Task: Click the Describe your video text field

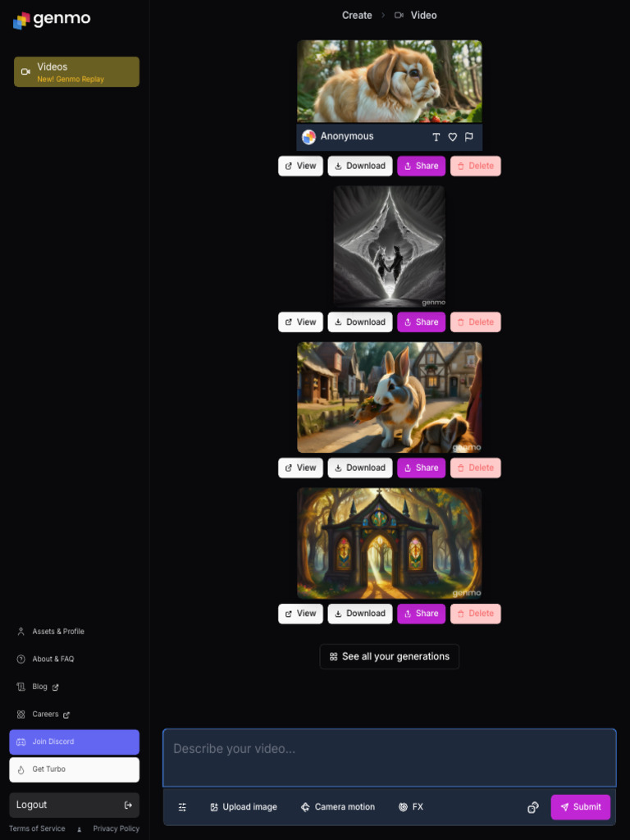Action: click(390, 757)
